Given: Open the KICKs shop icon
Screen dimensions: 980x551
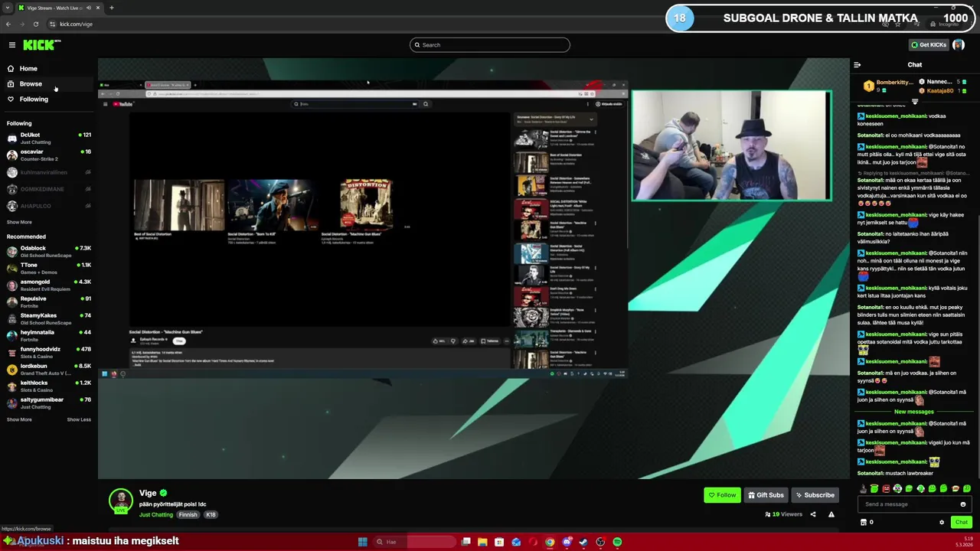Looking at the screenshot, I should [864, 523].
